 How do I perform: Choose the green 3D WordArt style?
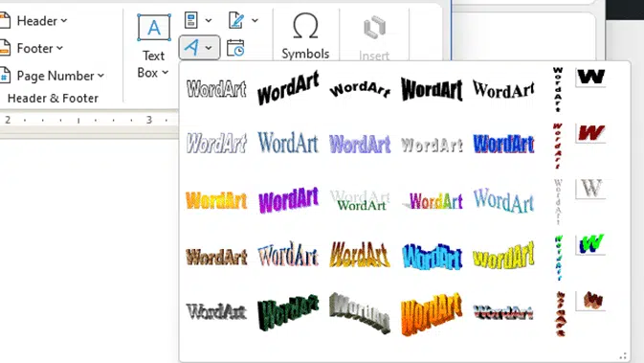pyautogui.click(x=288, y=312)
